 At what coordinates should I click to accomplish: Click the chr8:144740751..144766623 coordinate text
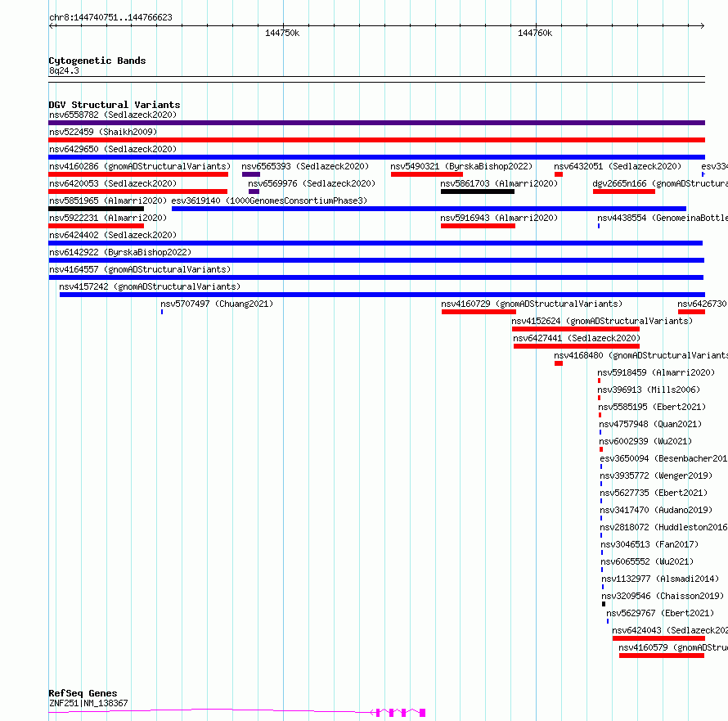(x=110, y=18)
